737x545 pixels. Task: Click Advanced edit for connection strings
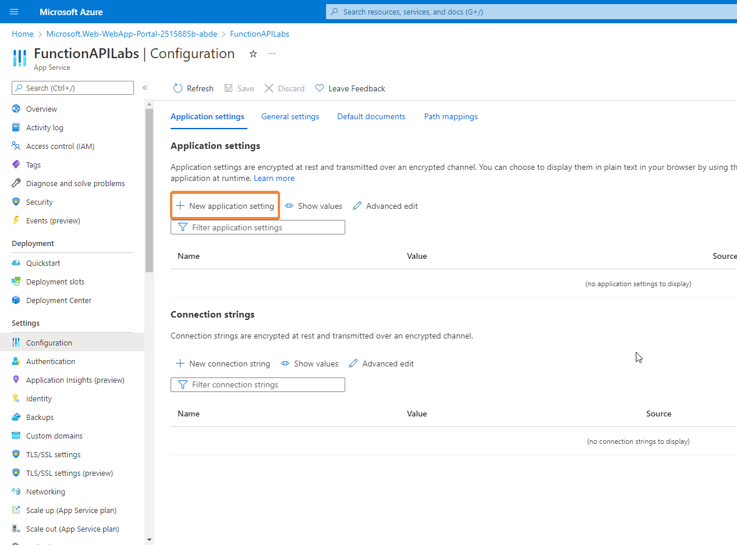click(381, 364)
